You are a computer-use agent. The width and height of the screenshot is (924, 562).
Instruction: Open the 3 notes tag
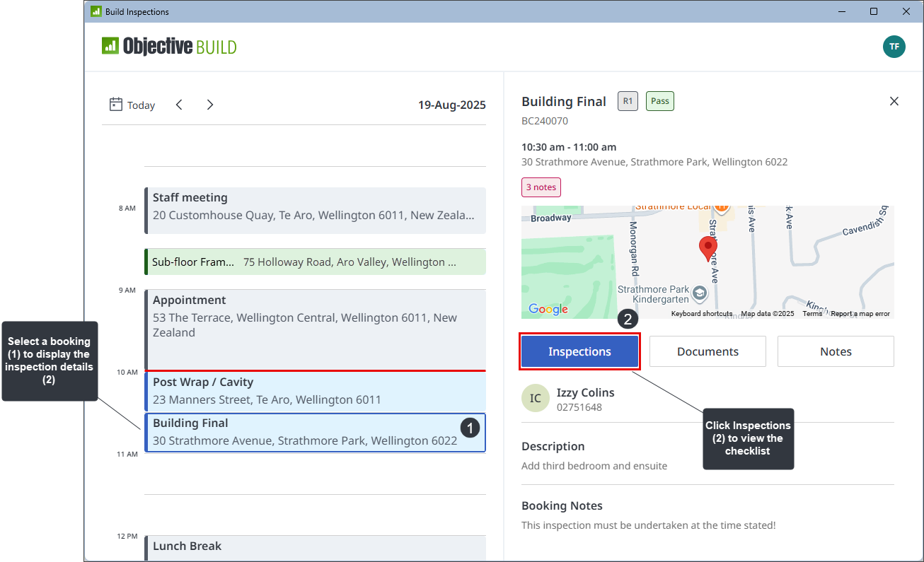541,187
